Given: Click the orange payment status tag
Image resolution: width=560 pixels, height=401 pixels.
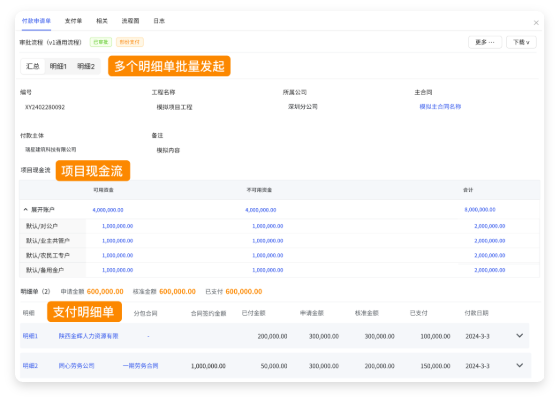Looking at the screenshot, I should [x=130, y=42].
